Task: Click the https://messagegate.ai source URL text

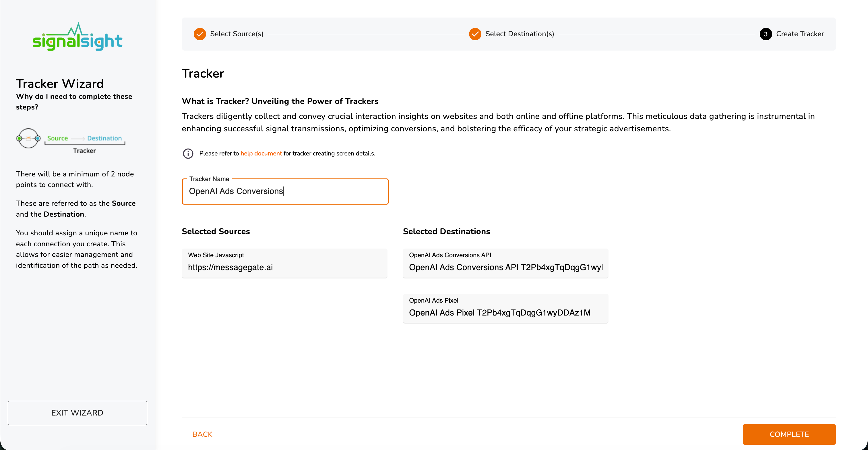Action: (x=230, y=268)
